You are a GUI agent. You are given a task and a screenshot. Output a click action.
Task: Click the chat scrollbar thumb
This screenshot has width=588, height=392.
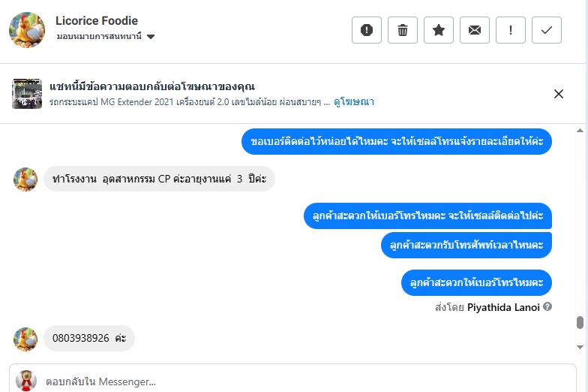(x=580, y=322)
